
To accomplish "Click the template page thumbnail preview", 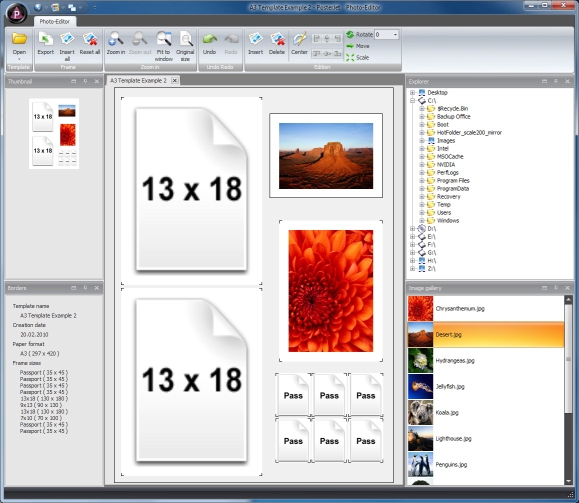I will click(x=54, y=134).
